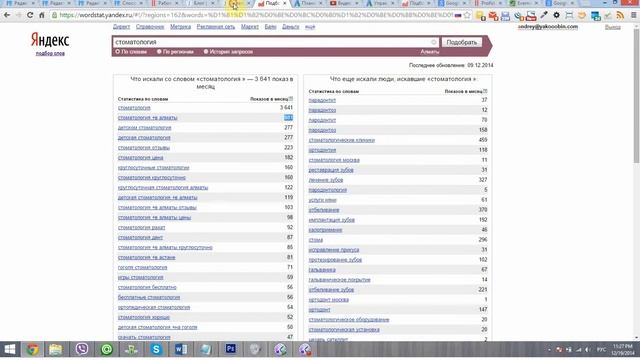Click the help icon beside right 'Показов в месяц'
The image size is (640, 360).
pos(485,91)
